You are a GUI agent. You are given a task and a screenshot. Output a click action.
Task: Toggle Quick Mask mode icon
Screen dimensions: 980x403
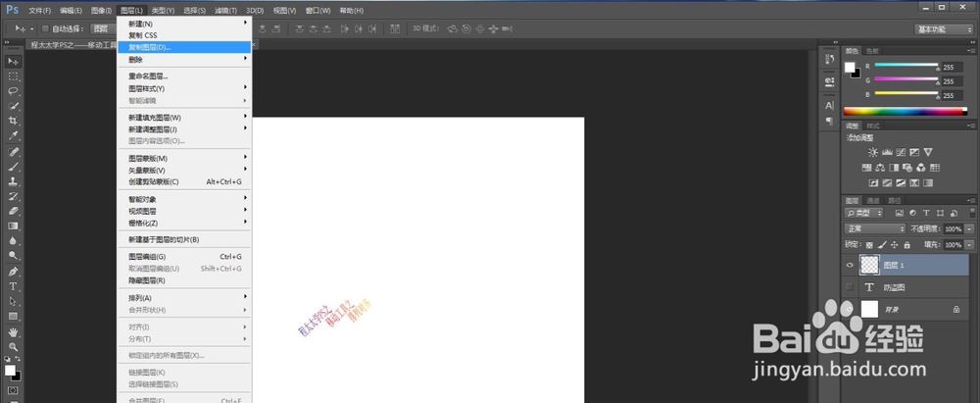pos(13,390)
